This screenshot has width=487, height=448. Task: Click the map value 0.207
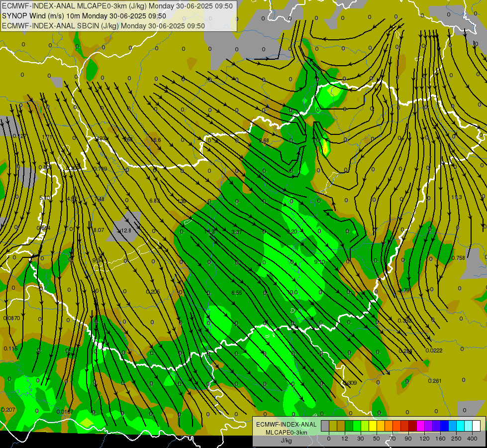point(8,410)
